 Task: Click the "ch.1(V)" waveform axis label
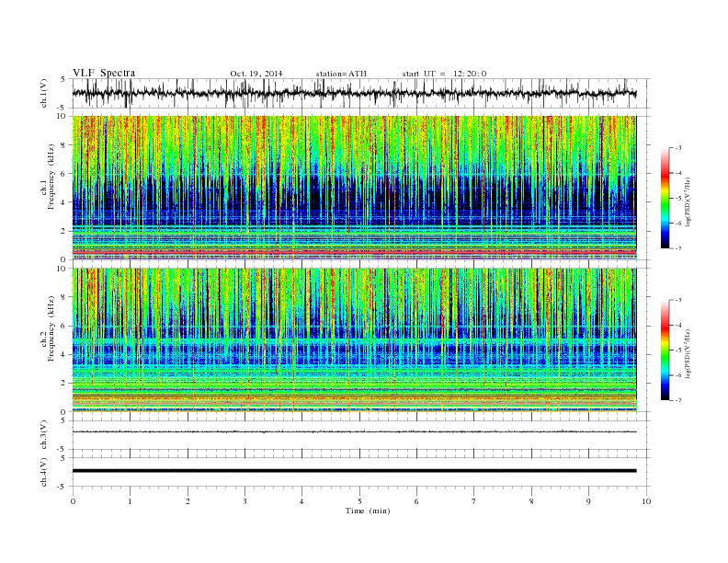44,93
